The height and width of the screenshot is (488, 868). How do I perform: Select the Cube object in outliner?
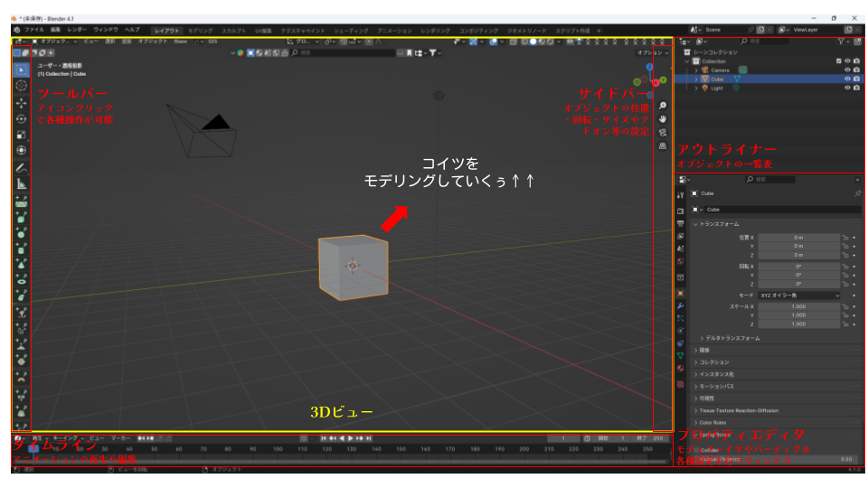(718, 80)
